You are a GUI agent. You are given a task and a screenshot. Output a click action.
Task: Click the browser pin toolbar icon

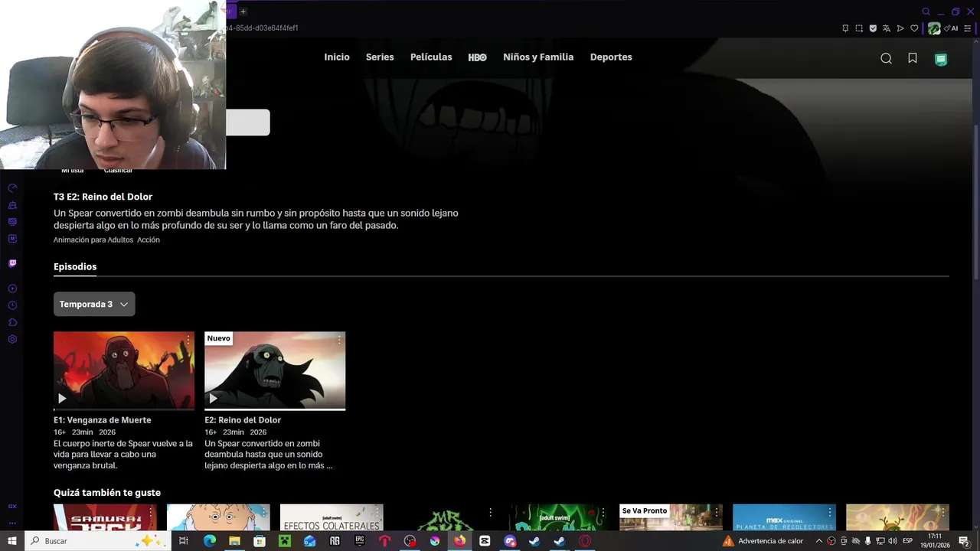coord(845,28)
